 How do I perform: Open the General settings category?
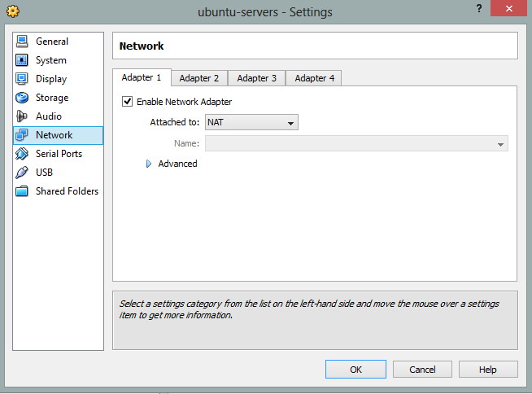click(x=58, y=42)
